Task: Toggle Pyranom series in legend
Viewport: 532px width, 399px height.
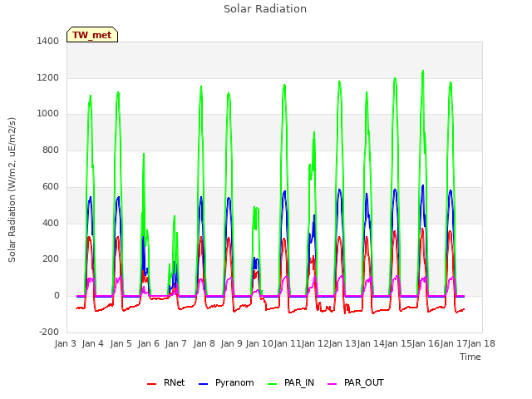Action: (x=226, y=382)
